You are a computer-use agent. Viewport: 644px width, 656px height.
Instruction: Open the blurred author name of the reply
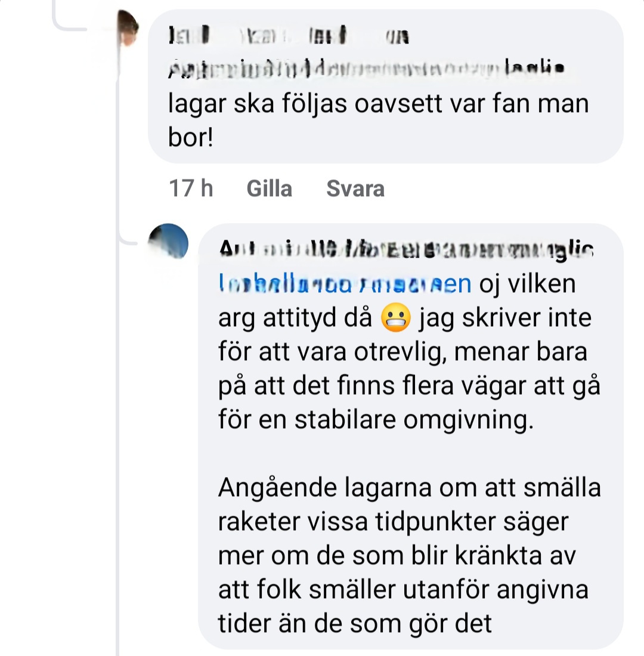click(x=406, y=250)
